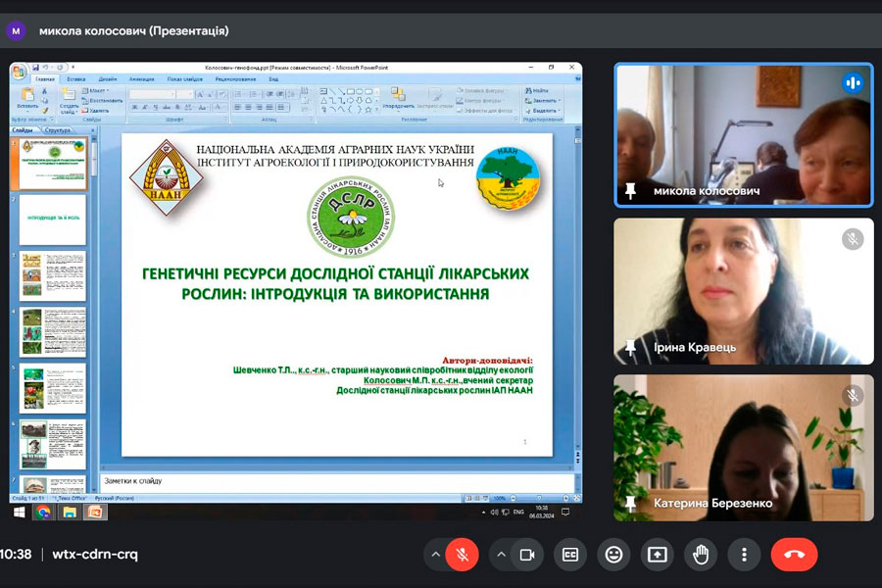Screen dimensions: 882x588
Task: Open the Показ слайдов ribbon tab
Action: [184, 79]
